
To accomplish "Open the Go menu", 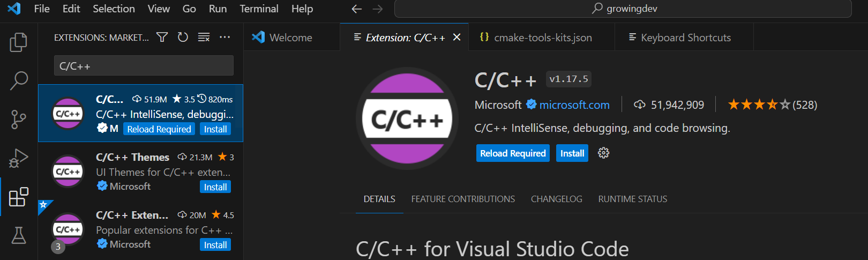I will click(x=189, y=9).
